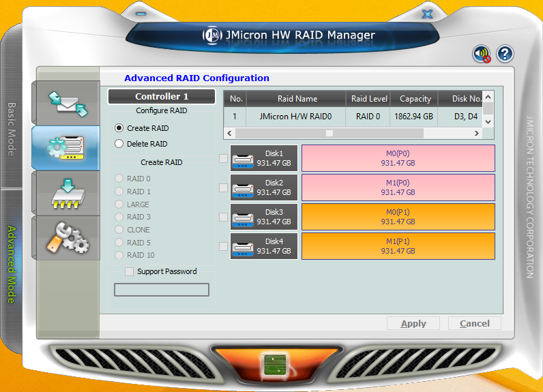Switch to the Advanced Mode tab

tap(12, 265)
